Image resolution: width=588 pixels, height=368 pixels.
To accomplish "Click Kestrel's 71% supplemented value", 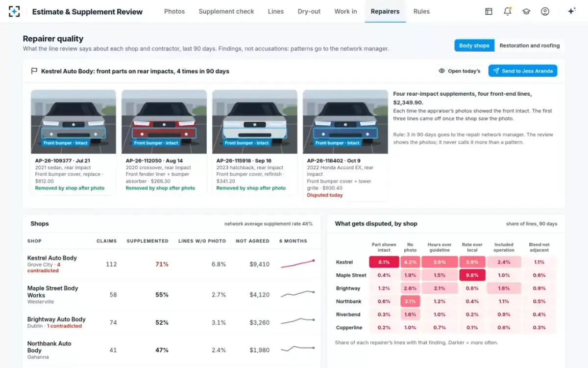I will [162, 264].
